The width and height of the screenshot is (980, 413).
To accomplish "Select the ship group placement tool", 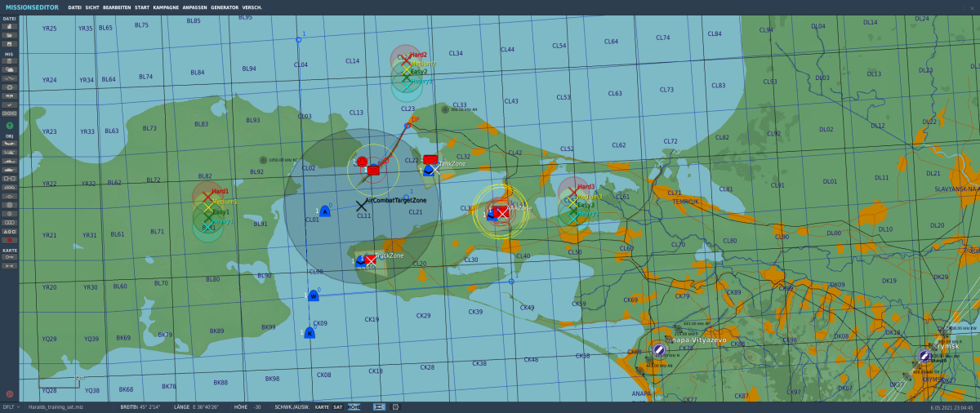I will point(10,161).
